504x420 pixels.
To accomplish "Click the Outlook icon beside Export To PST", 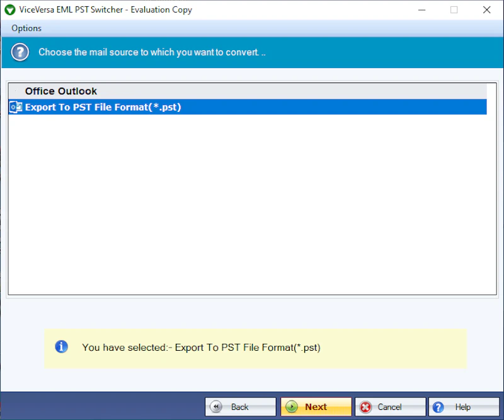I will [16, 107].
